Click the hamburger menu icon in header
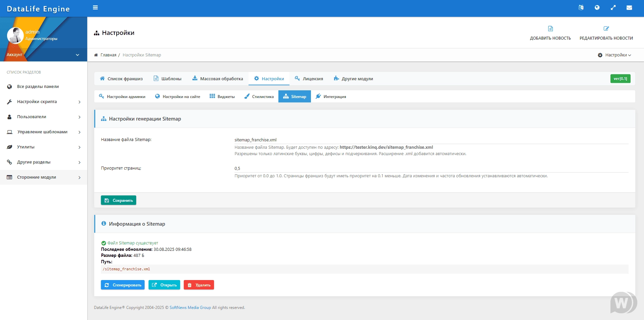Image resolution: width=644 pixels, height=320 pixels. click(95, 7)
